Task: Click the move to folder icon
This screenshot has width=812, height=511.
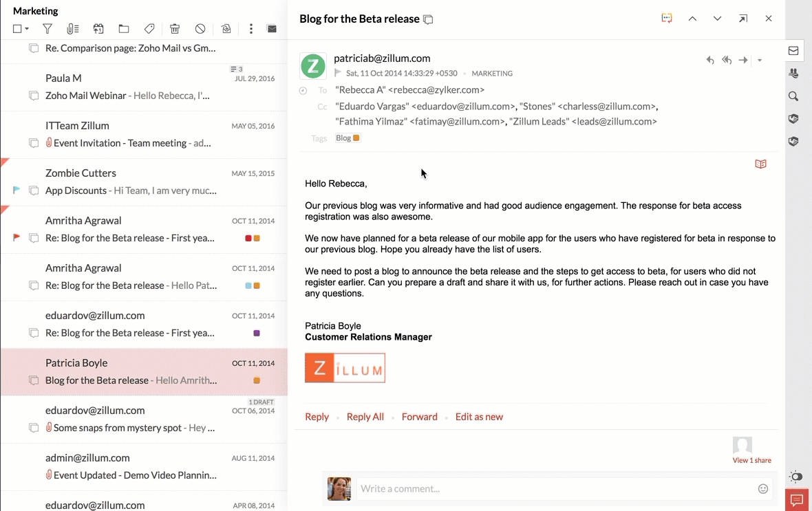Action: click(x=124, y=29)
